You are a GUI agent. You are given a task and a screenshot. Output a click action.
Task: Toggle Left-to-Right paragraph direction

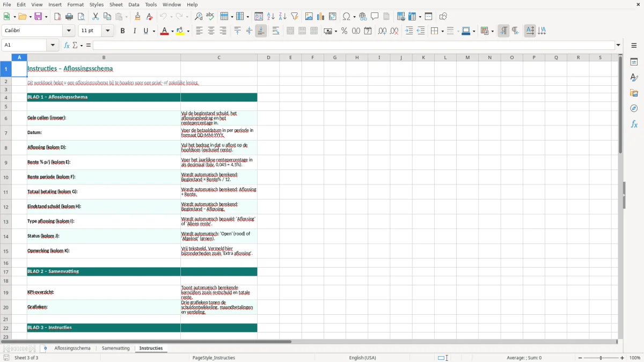503,31
